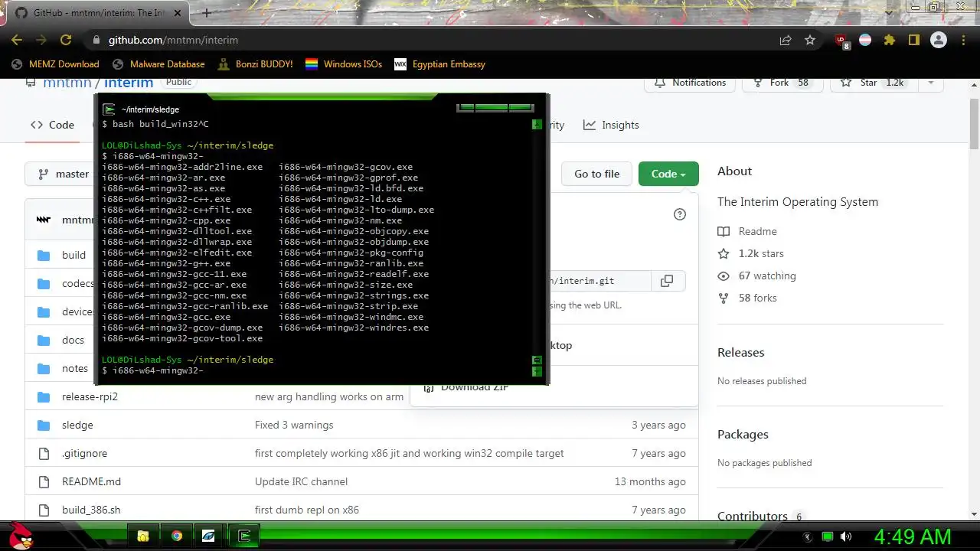Open Egyptian Embassy bookmark
Viewport: 980px width, 551px height.
(x=440, y=64)
